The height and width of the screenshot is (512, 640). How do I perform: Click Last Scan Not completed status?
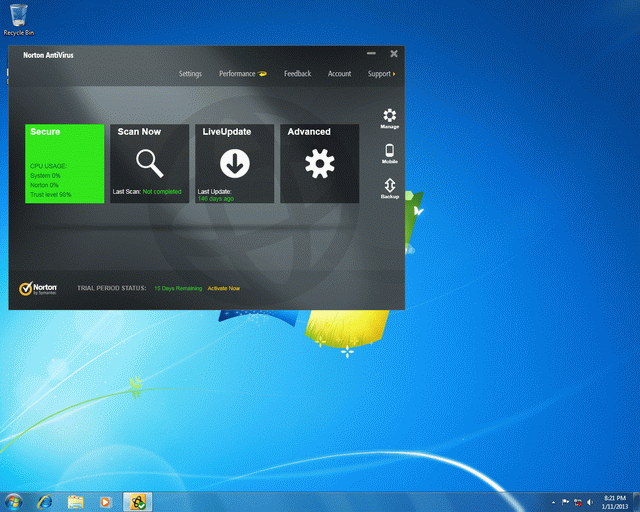(147, 191)
